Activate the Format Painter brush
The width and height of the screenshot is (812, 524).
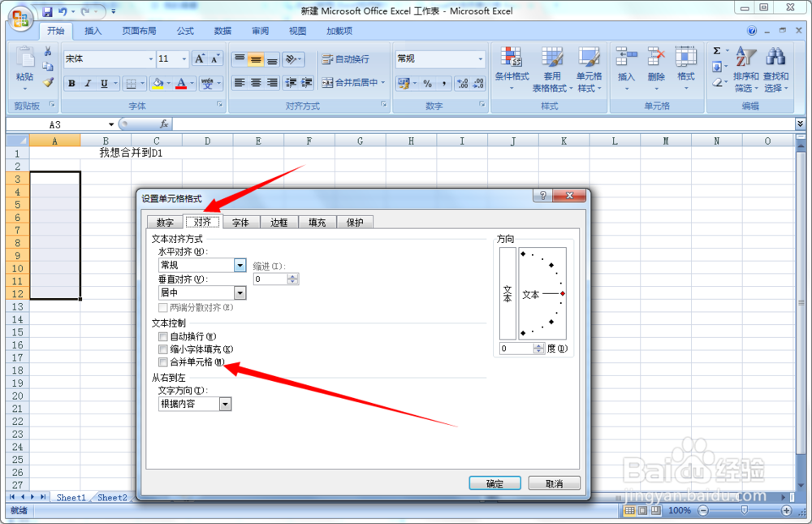[x=48, y=82]
